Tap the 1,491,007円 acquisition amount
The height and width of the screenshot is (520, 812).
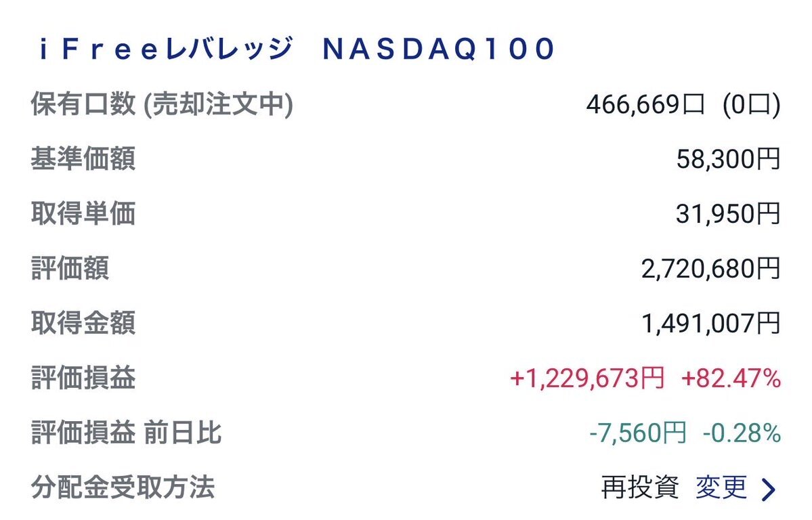click(710, 323)
